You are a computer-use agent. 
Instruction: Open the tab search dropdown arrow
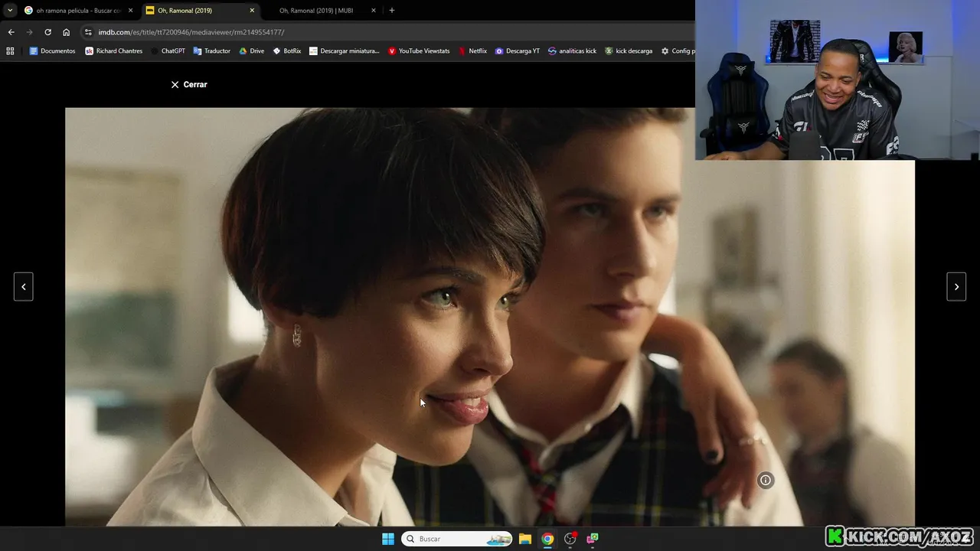[x=10, y=11]
